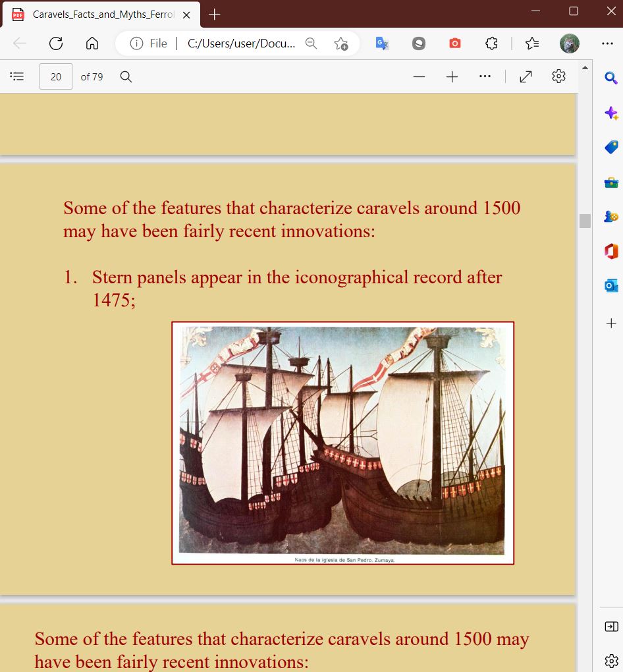Viewport: 623px width, 672px height.
Task: Open PDF viewer settings gear
Action: [558, 76]
